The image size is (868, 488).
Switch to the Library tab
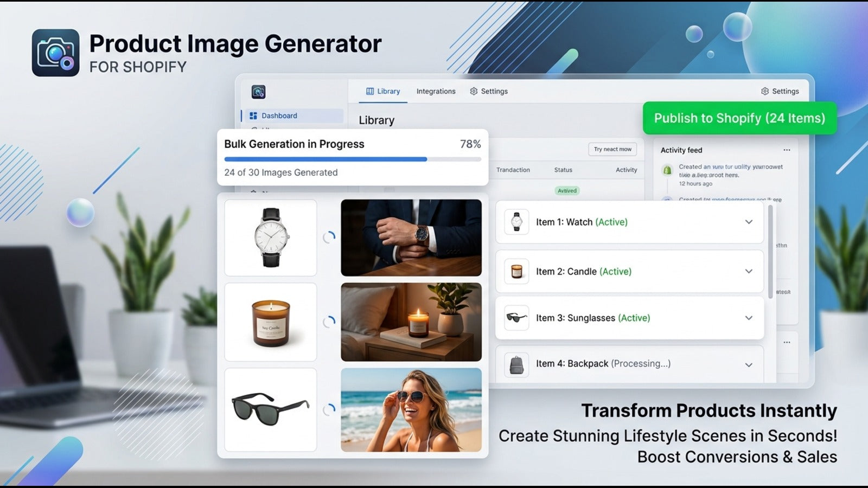tap(383, 91)
